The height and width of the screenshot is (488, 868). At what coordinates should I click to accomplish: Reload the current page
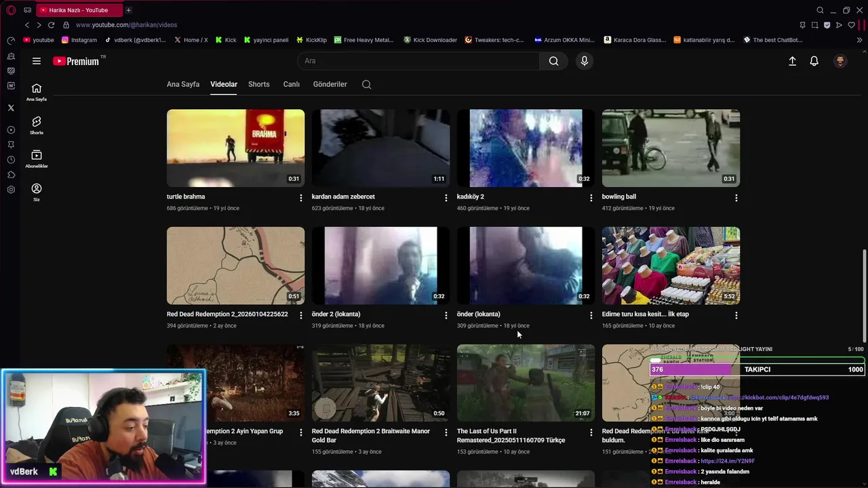(51, 25)
